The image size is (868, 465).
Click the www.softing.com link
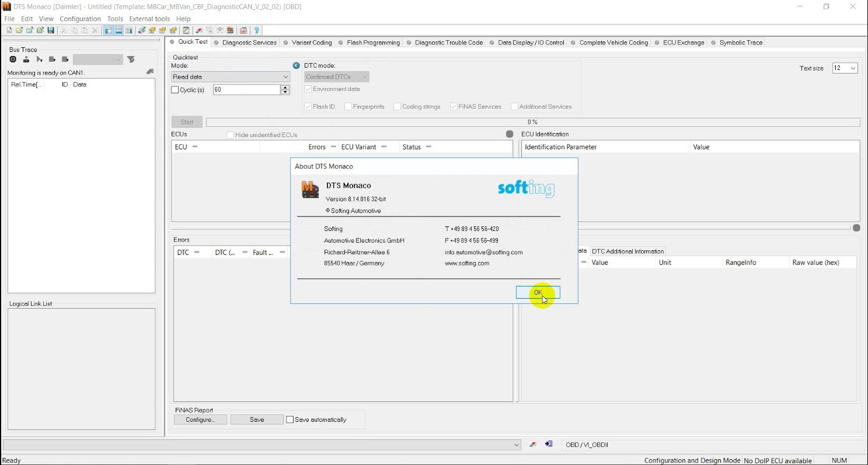467,263
